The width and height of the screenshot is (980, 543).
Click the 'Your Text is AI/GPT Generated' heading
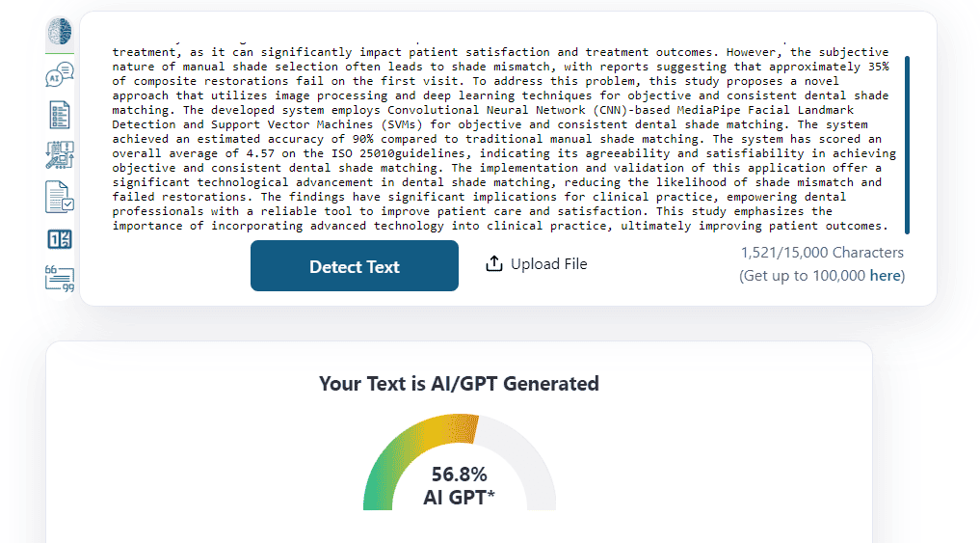pos(459,384)
